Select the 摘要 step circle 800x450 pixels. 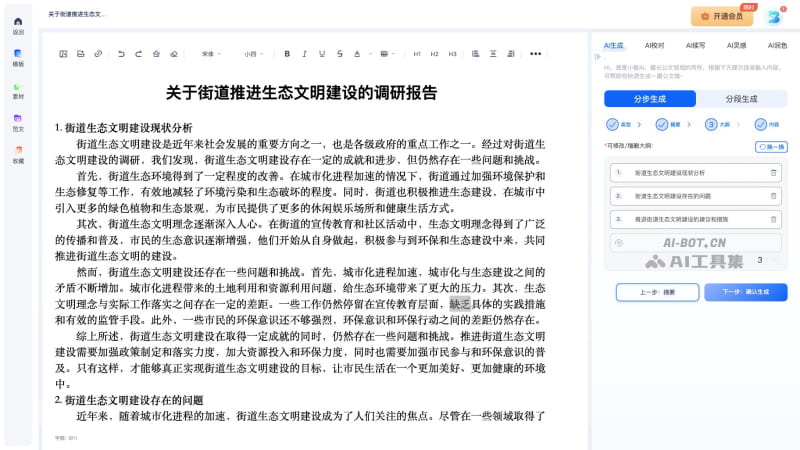pyautogui.click(x=661, y=124)
